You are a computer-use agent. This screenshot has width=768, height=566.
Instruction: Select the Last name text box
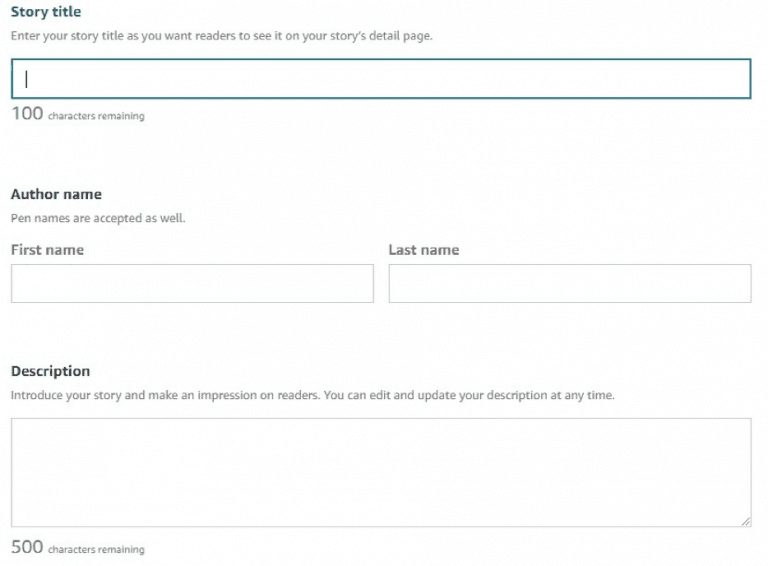pos(570,283)
